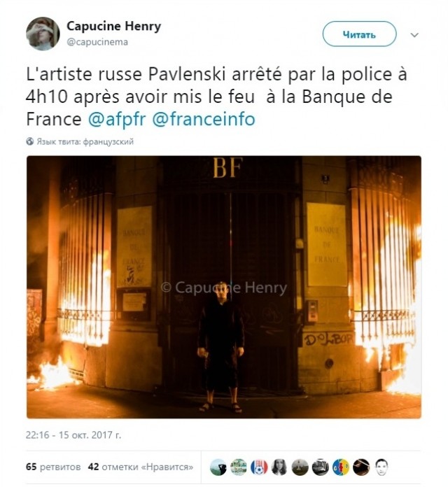Open the last white-face liker avatar
Viewport: 448px width, 487px height.
[381, 467]
